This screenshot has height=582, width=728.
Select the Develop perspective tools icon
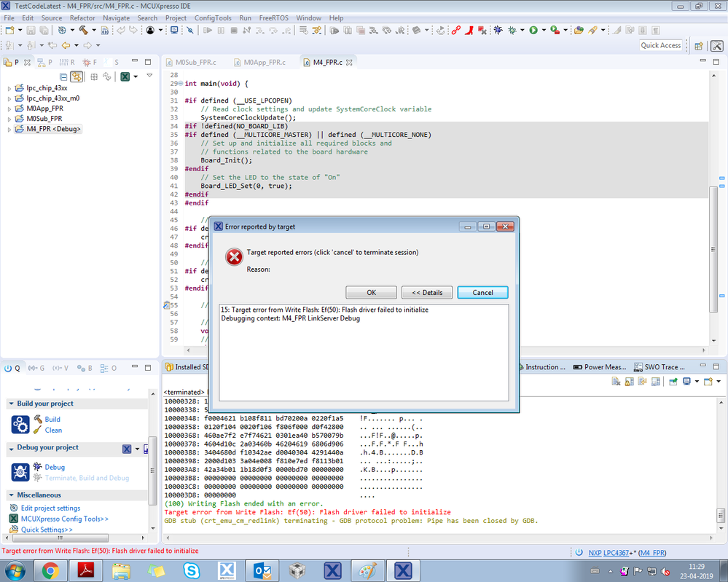pos(717,45)
